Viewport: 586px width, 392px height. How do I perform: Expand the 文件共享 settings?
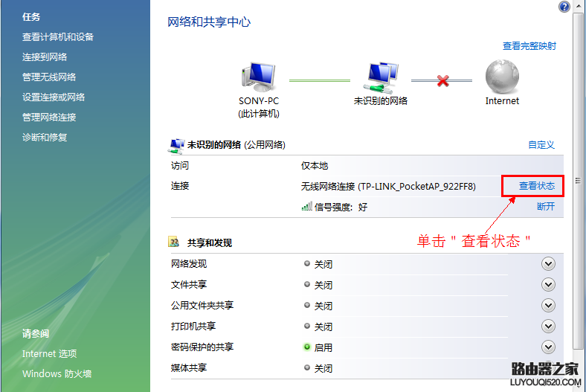click(548, 285)
